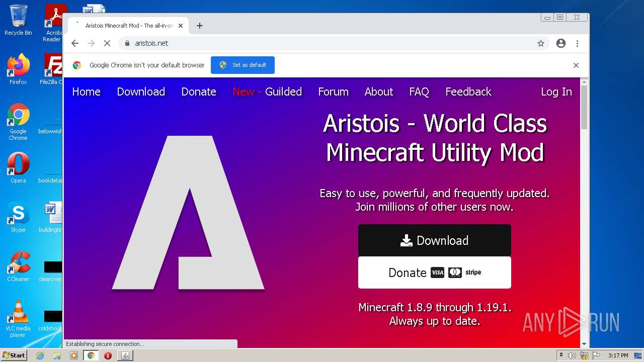View site security lock icon
Viewport: 644px width, 362px height.
pyautogui.click(x=127, y=43)
